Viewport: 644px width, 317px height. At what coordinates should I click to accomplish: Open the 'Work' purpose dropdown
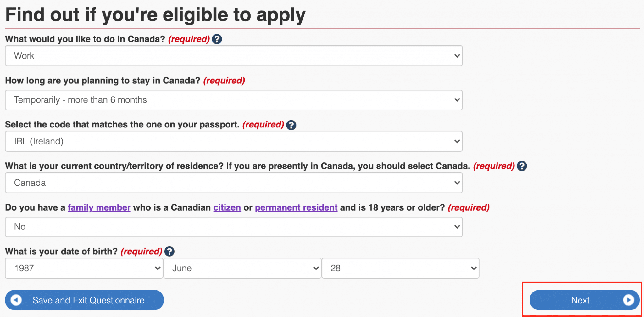coord(234,56)
